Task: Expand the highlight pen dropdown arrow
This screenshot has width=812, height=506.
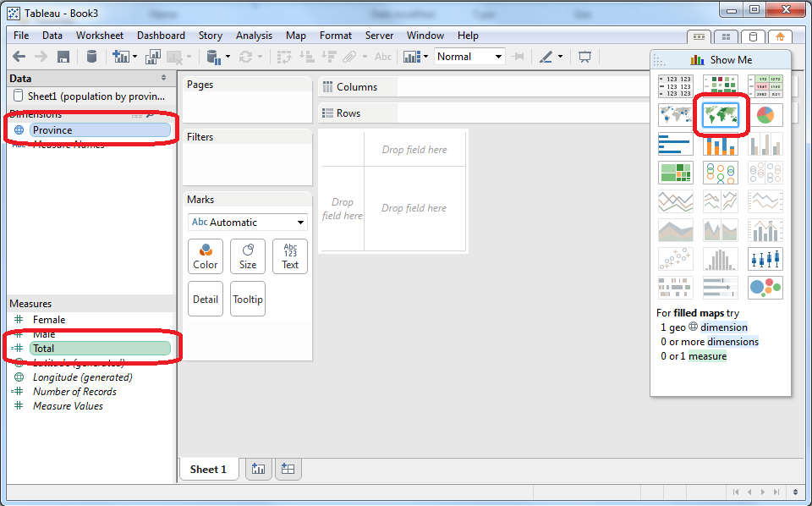Action: pos(560,57)
